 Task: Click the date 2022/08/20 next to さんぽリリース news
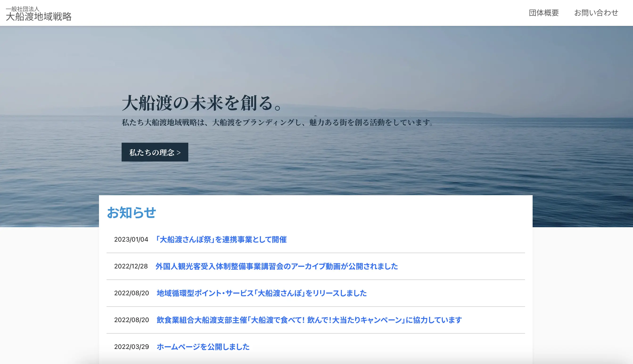(131, 293)
